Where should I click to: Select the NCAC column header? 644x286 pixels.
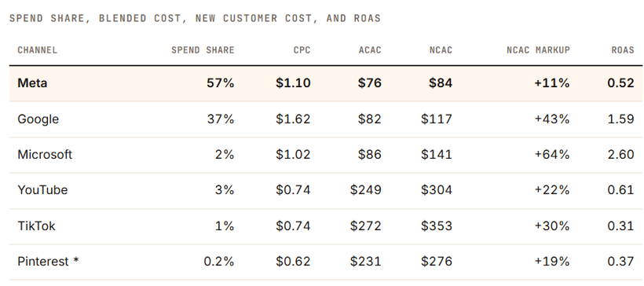click(441, 50)
